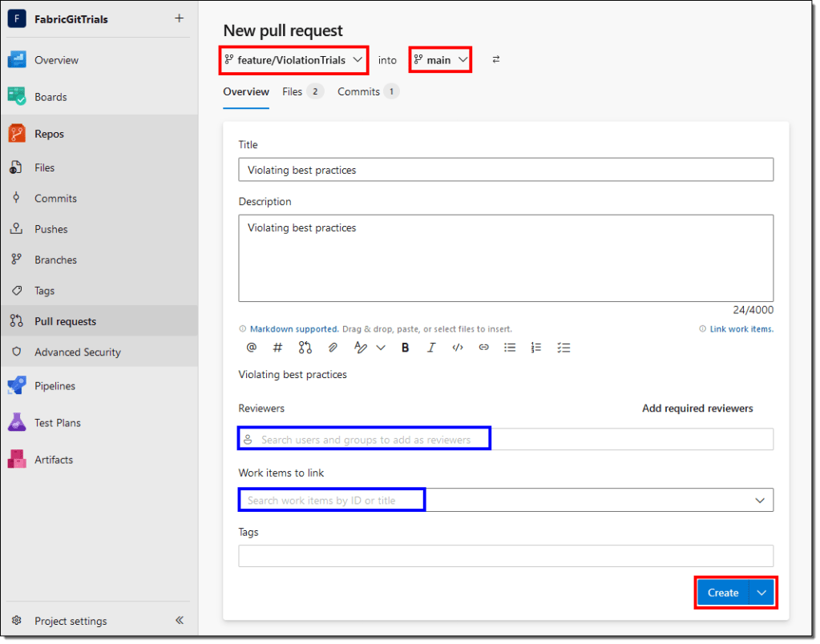Click the Reviewers search input field
The width and height of the screenshot is (820, 644).
[505, 440]
